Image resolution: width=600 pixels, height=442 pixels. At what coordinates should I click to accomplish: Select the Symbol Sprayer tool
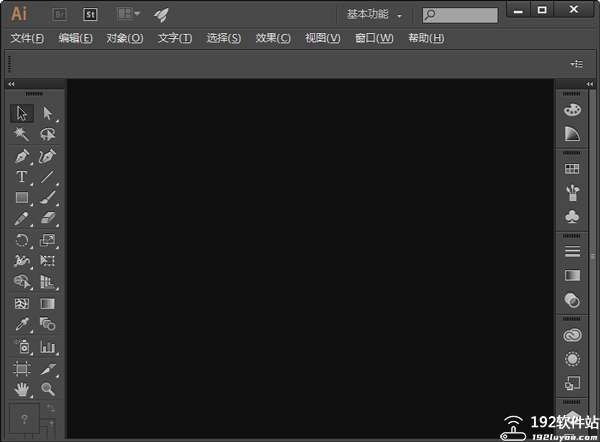click(x=22, y=347)
